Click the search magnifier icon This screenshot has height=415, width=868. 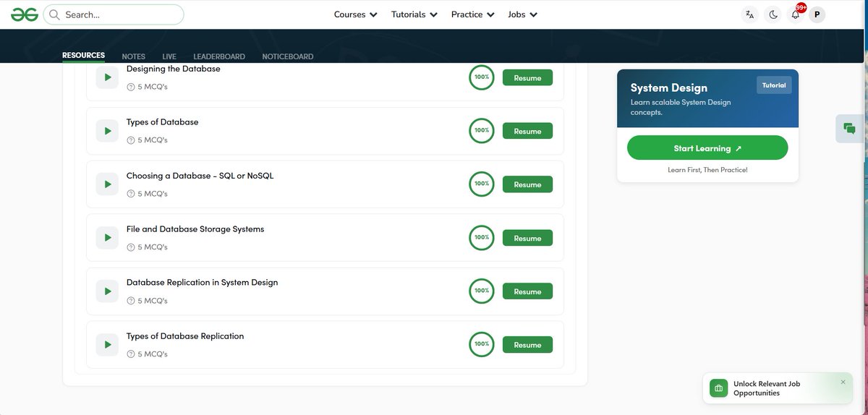click(54, 14)
